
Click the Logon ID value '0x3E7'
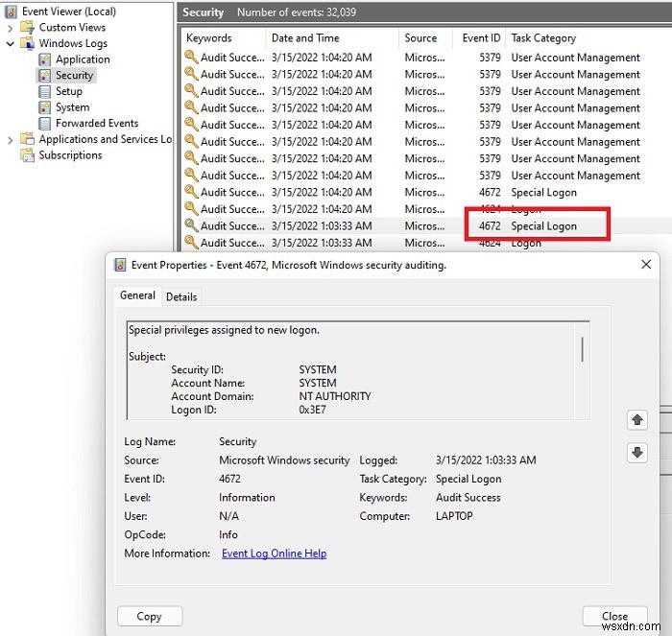click(312, 410)
